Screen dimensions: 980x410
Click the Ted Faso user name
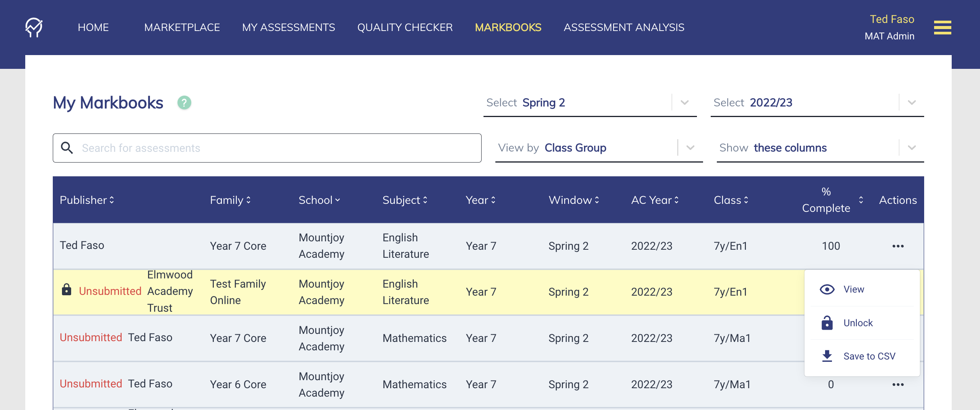(892, 19)
